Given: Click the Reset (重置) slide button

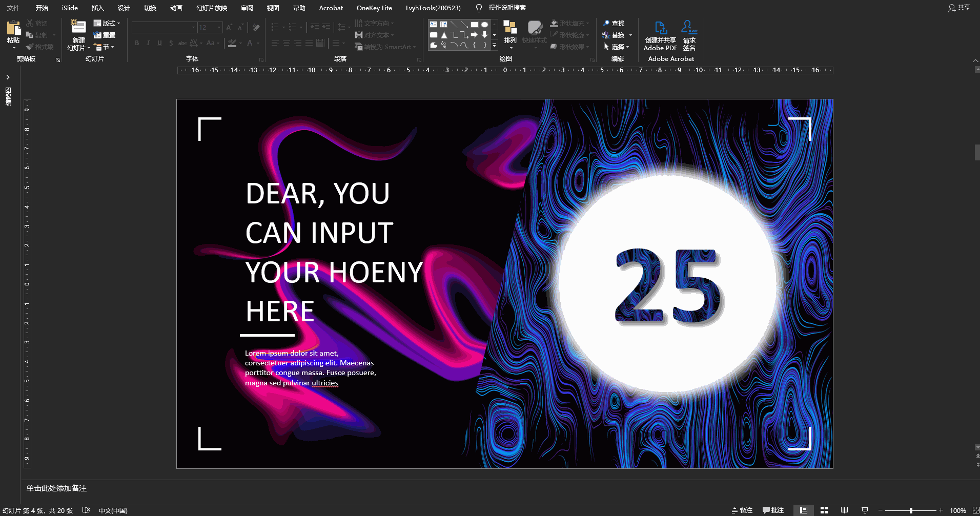Looking at the screenshot, I should [x=105, y=35].
